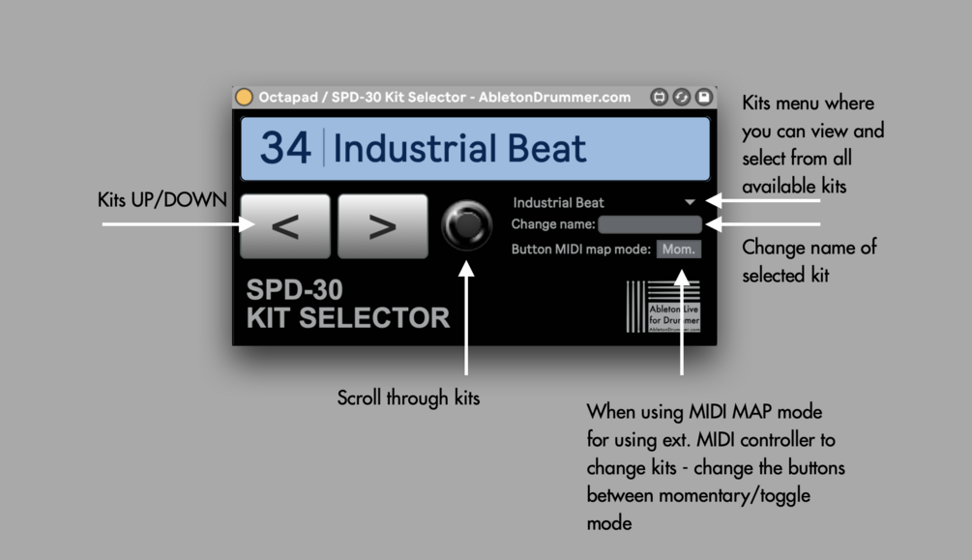
Task: Click the Change name input field
Action: tap(650, 224)
